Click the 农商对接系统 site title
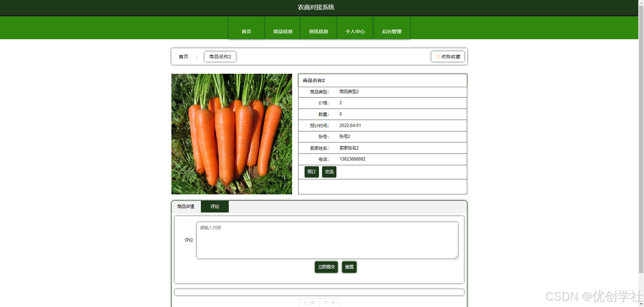This screenshot has height=307, width=644. pyautogui.click(x=316, y=7)
